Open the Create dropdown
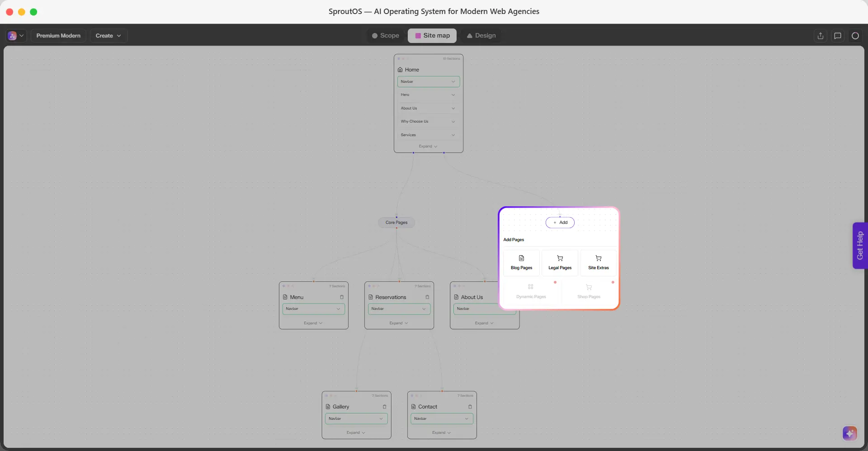The image size is (868, 451). point(108,36)
